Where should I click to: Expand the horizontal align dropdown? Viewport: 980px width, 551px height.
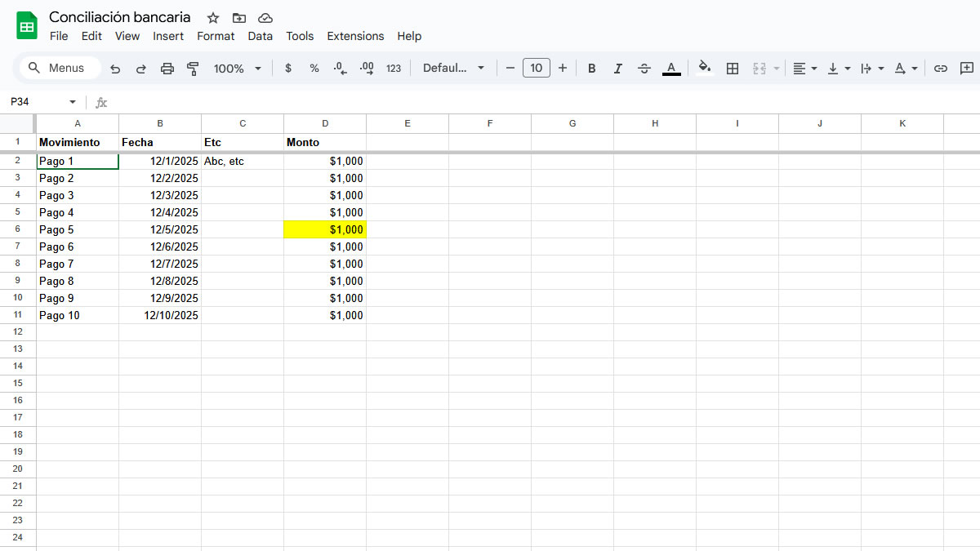804,69
